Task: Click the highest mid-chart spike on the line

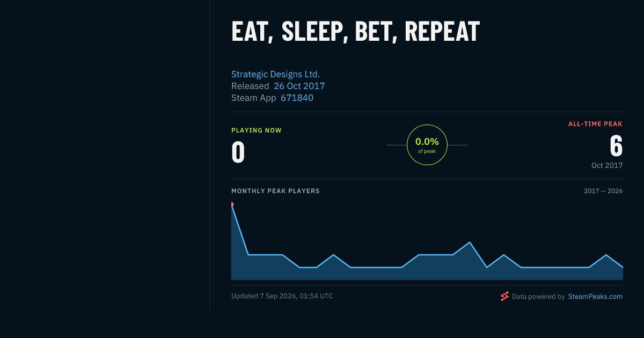Action: (470, 243)
